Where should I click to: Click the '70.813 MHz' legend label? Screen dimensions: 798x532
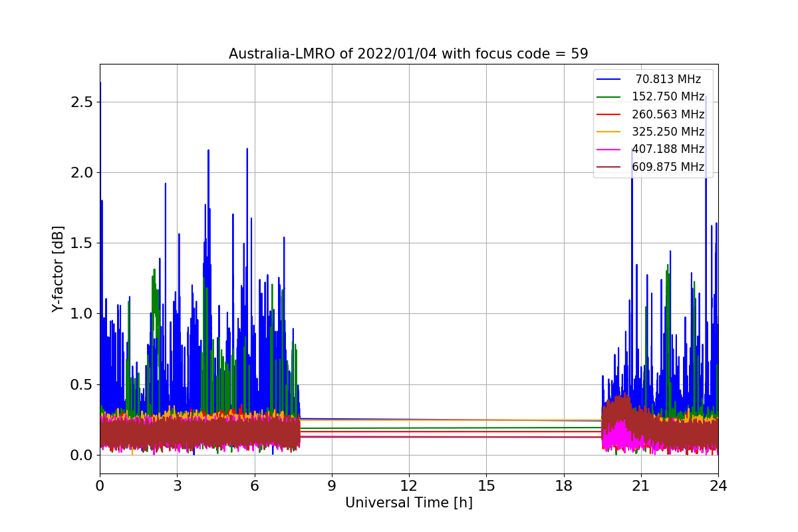pyautogui.click(x=668, y=79)
